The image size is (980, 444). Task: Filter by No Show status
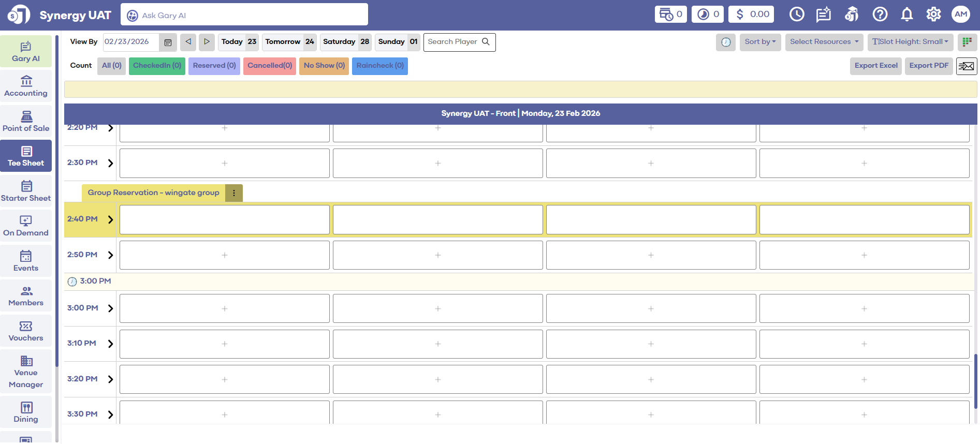(x=324, y=66)
